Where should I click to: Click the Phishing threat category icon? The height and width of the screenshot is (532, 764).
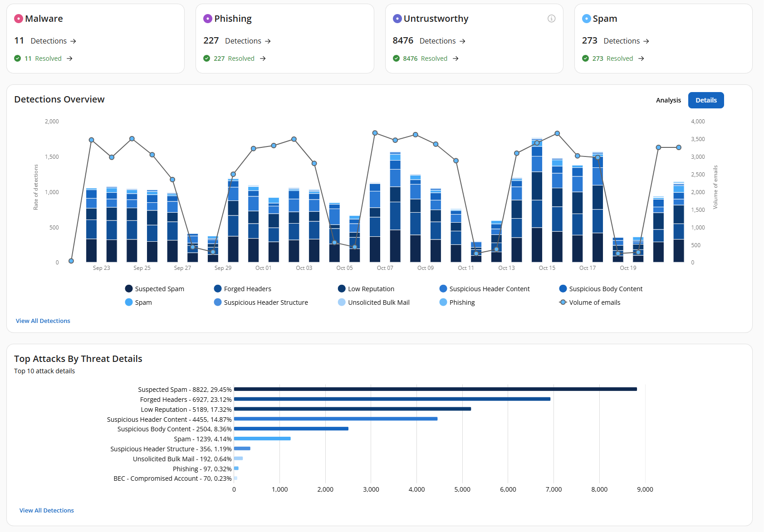pyautogui.click(x=208, y=19)
